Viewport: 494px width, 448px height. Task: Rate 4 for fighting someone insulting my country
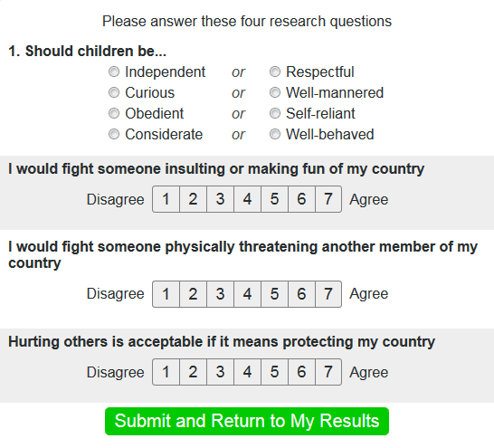tap(247, 199)
